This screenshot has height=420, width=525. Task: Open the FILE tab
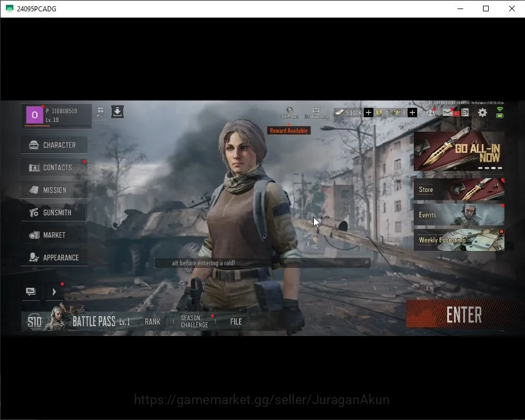coord(236,322)
